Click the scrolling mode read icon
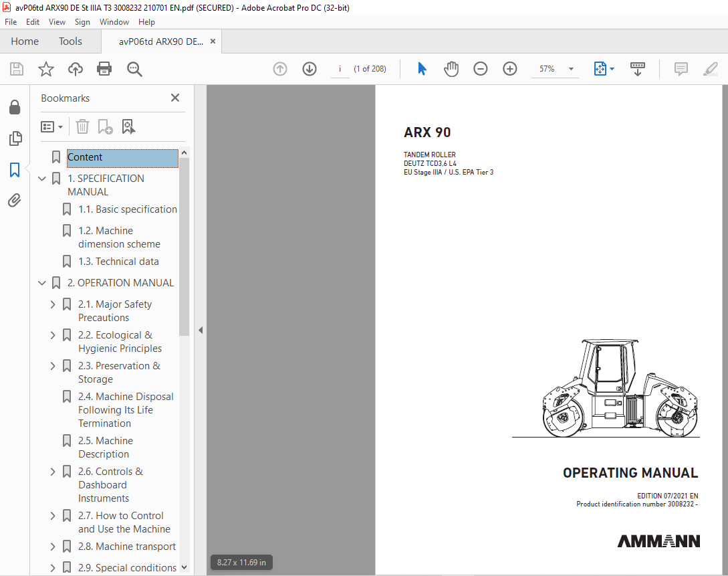 pos(638,69)
